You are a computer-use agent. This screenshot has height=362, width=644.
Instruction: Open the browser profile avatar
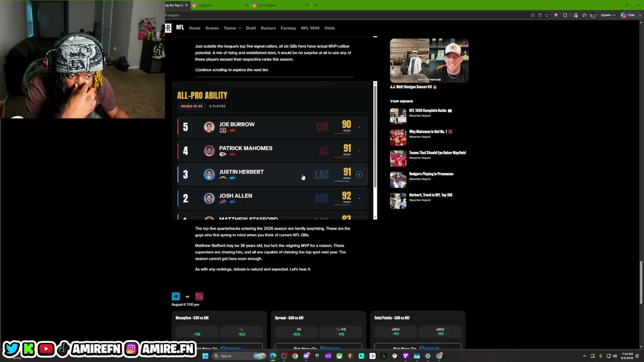[x=593, y=15]
